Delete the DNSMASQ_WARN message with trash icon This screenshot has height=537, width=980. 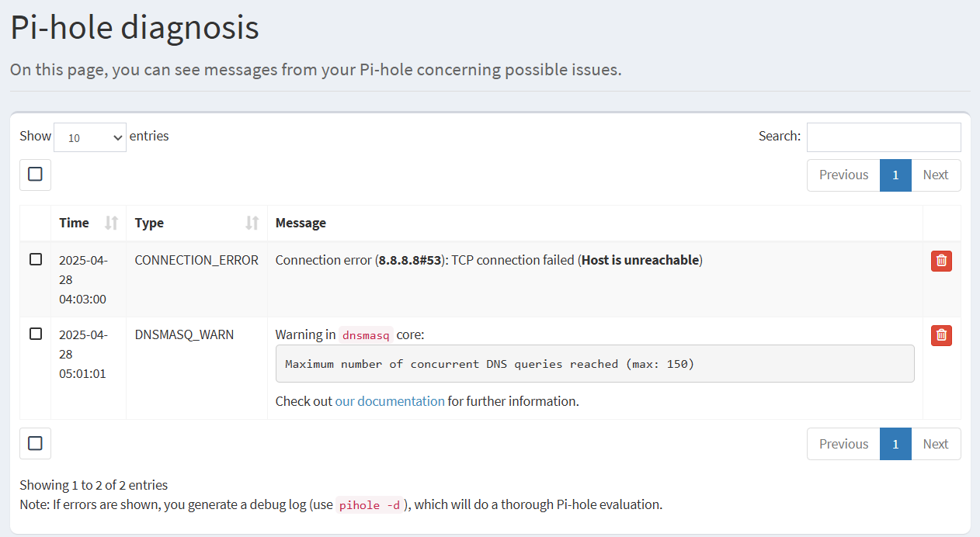click(941, 335)
